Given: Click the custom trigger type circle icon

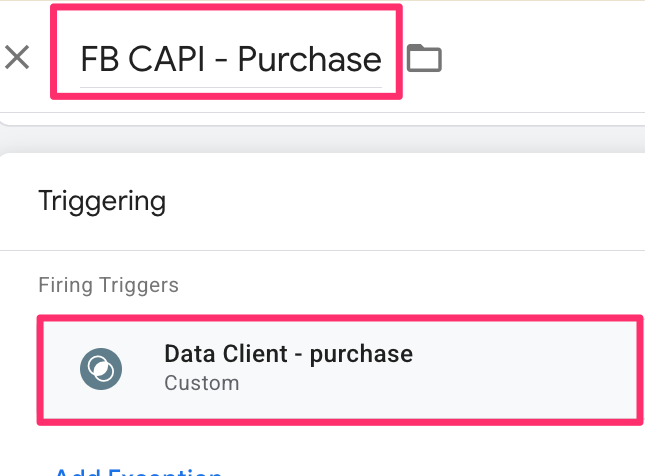Looking at the screenshot, I should 100,369.
